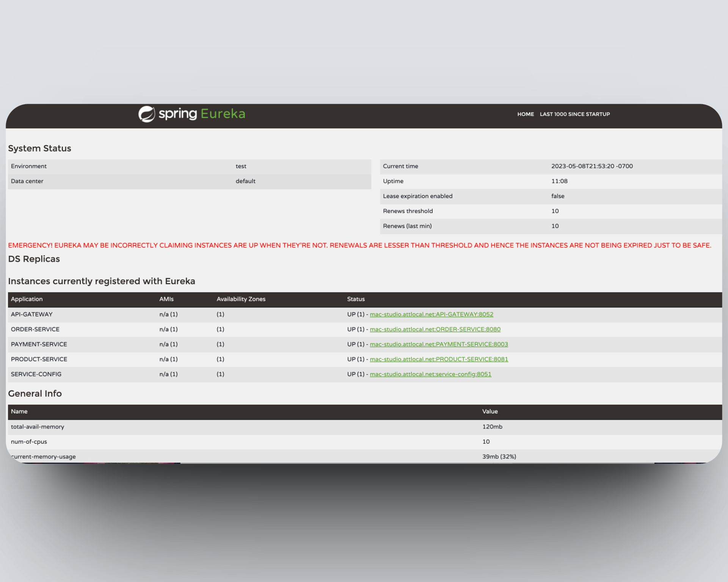Viewport: 728px width, 582px height.
Task: Click the Environment label
Action: 29,166
